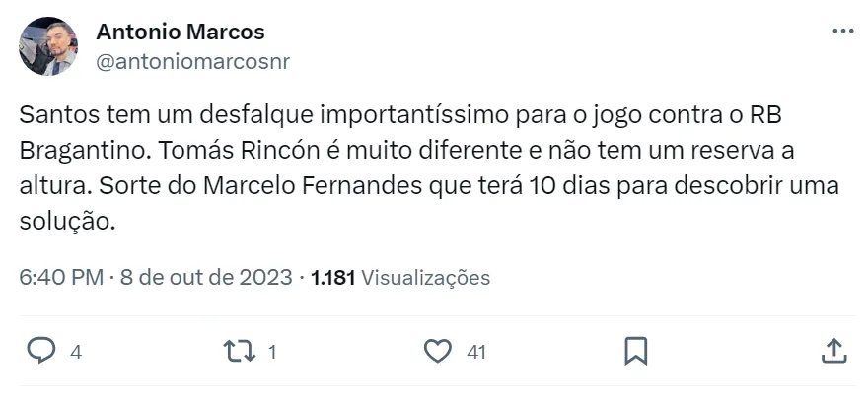Bookmark this tweet
The width and height of the screenshot is (868, 399).
(x=636, y=350)
